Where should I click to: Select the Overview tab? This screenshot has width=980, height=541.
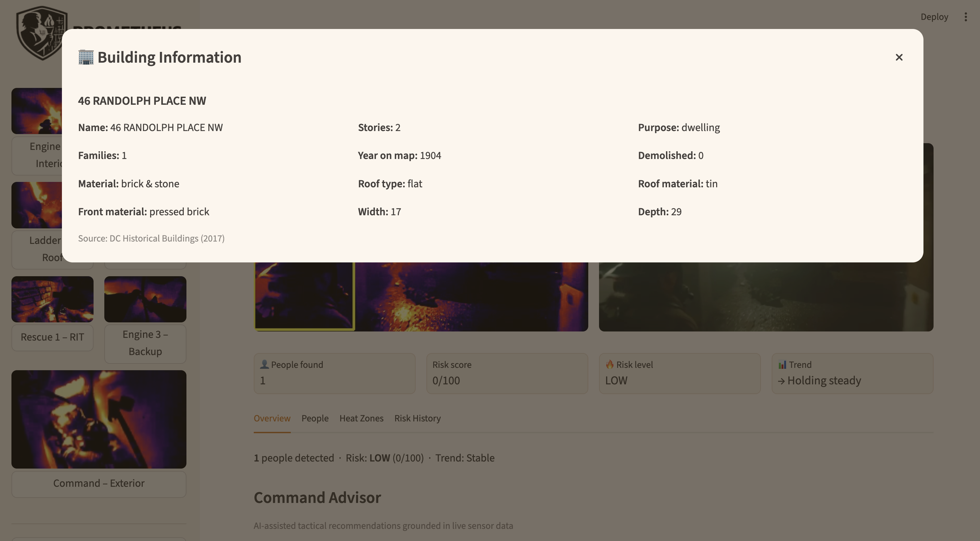point(272,418)
